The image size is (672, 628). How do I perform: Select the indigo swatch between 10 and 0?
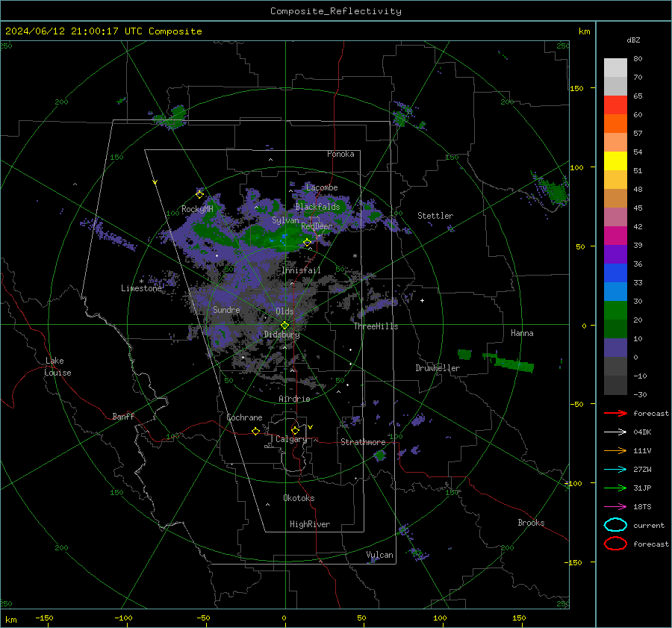pyautogui.click(x=615, y=348)
